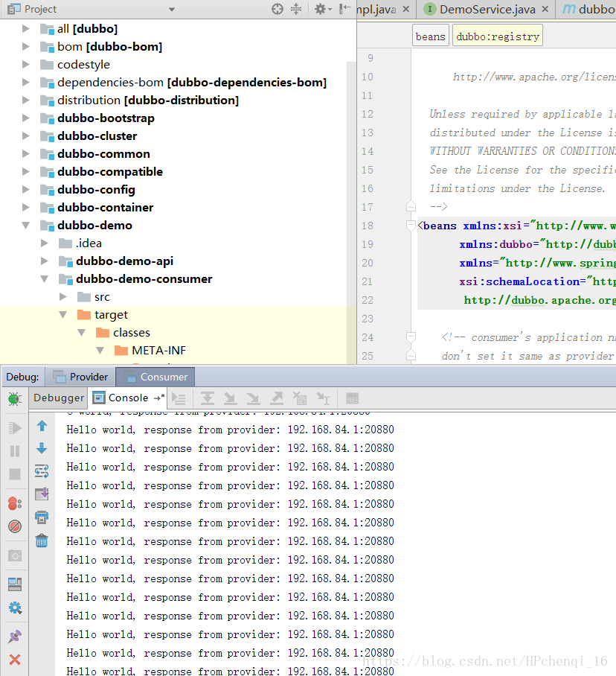Close DemoService.java tab
The width and height of the screenshot is (616, 676).
point(545,9)
